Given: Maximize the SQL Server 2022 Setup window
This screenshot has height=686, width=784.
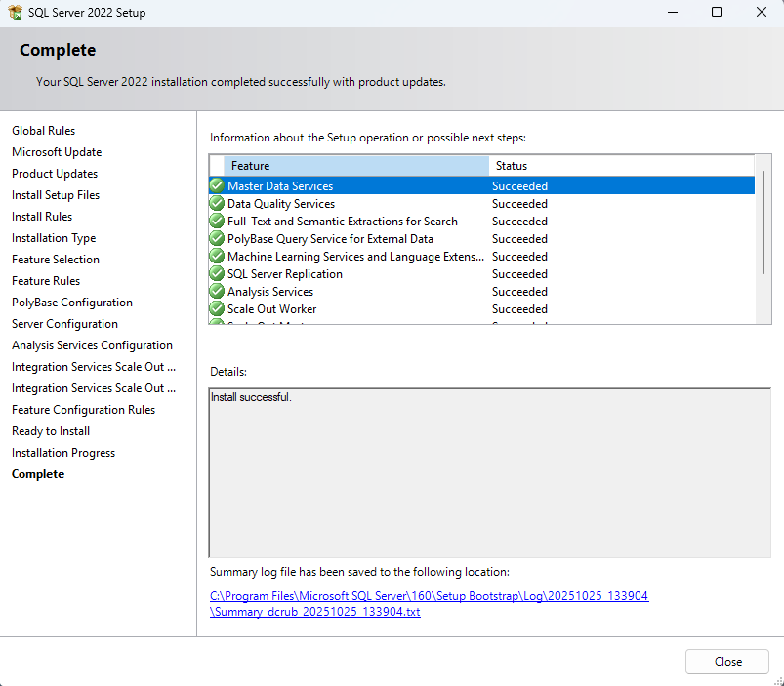Looking at the screenshot, I should [717, 12].
